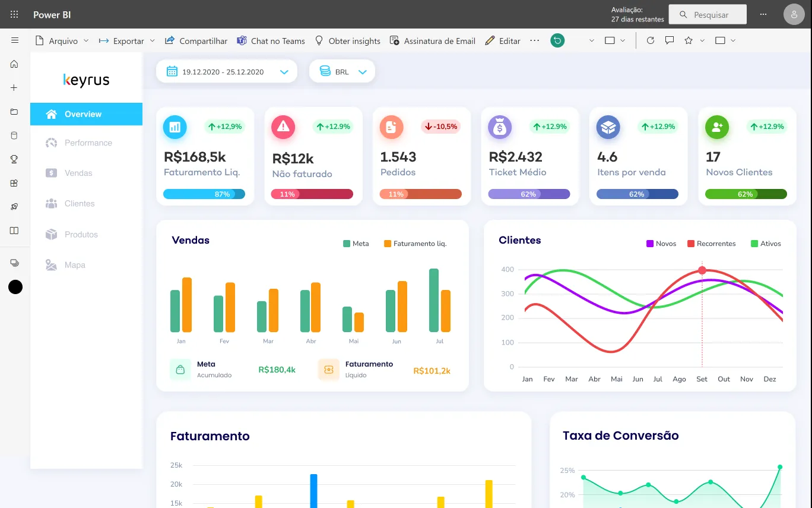Viewport: 812px width, 508px height.
Task: Expand the Arquivo menu
Action: tap(62, 40)
